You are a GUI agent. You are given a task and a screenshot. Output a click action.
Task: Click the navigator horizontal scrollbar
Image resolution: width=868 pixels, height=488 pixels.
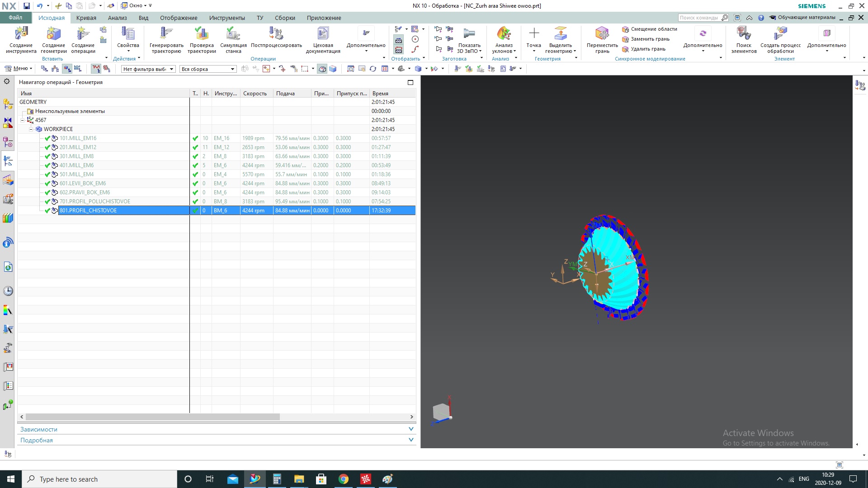(153, 417)
